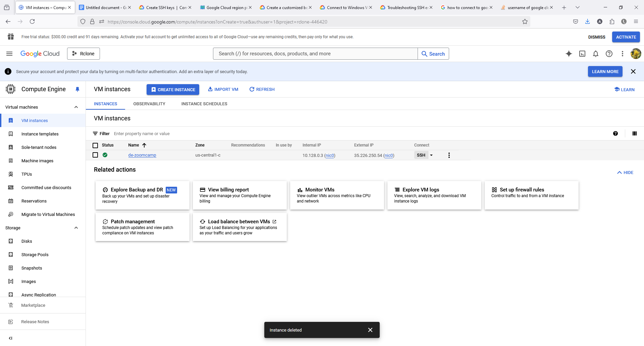Open the main navigation hamburger menu
The width and height of the screenshot is (644, 346).
pos(9,54)
